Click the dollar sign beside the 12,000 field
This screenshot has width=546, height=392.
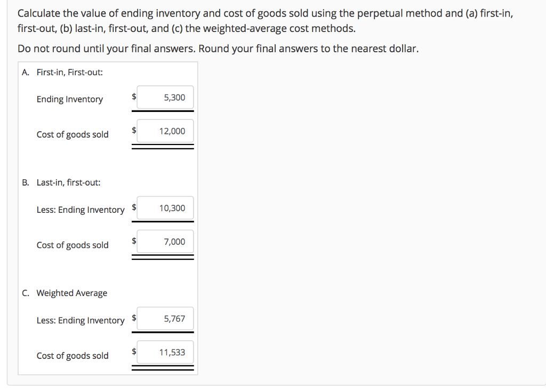(133, 130)
